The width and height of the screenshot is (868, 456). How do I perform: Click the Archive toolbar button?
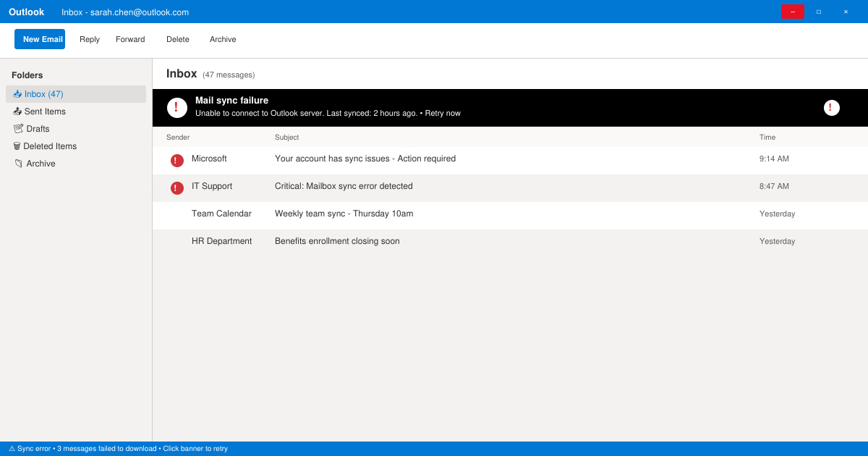[x=223, y=39]
